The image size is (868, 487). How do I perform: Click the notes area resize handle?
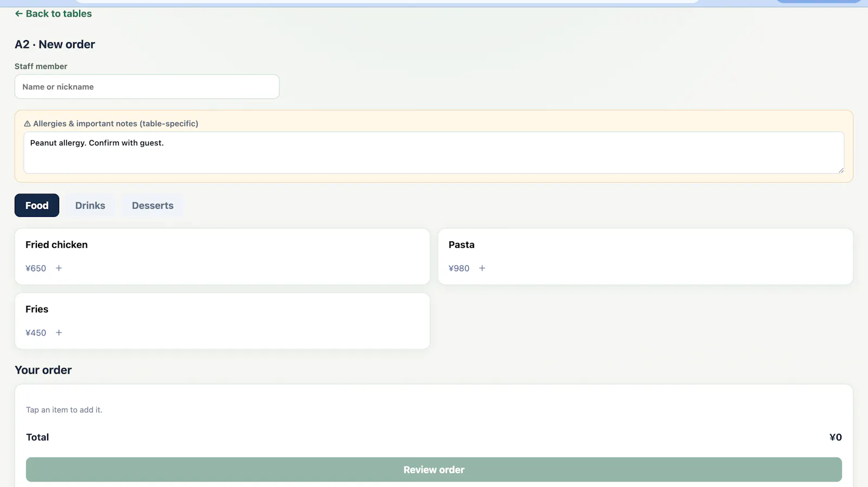pyautogui.click(x=841, y=170)
